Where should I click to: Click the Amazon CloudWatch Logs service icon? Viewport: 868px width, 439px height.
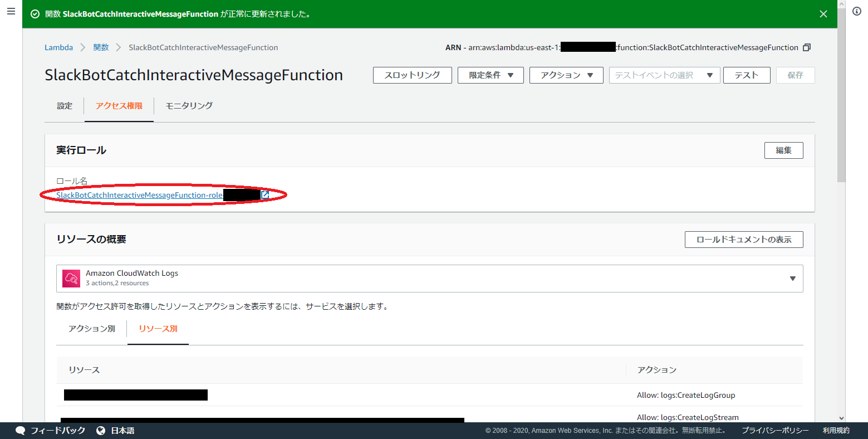pos(71,278)
